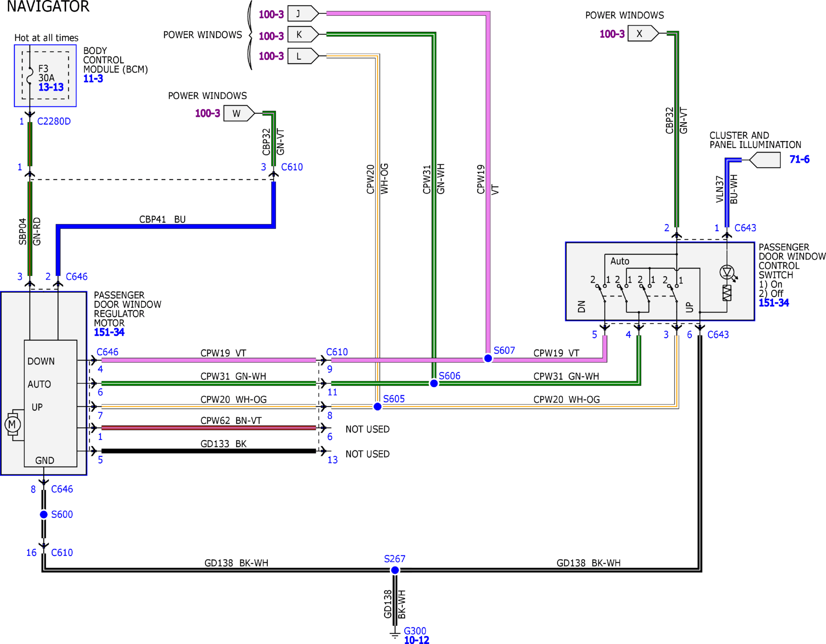Viewport: 826px width, 644px height.
Task: Click the "PASSENGER DOOR WINDOW REGULATOR MOTOR" label
Action: pyautogui.click(x=128, y=309)
